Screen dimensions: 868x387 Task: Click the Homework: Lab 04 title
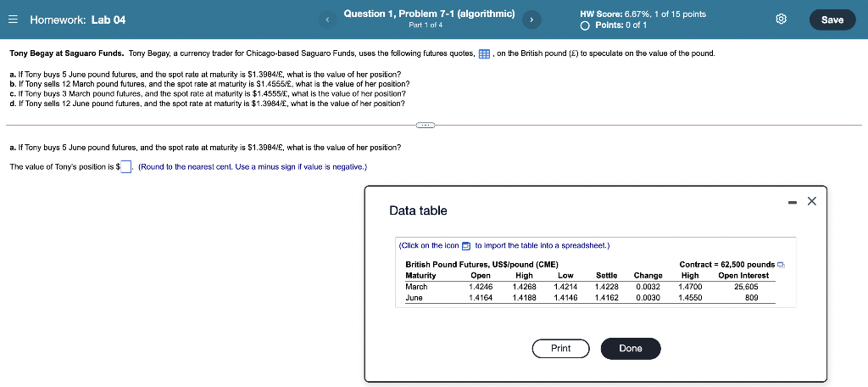pyautogui.click(x=77, y=20)
